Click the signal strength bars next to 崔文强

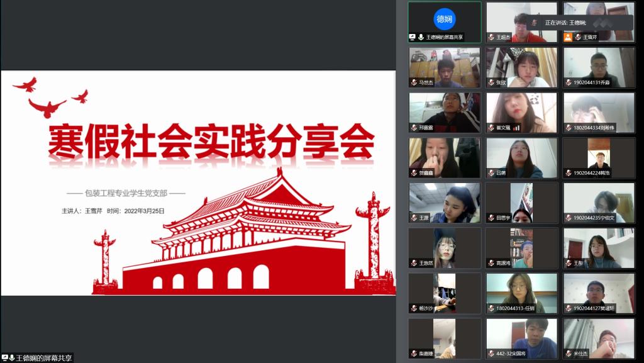pos(516,128)
